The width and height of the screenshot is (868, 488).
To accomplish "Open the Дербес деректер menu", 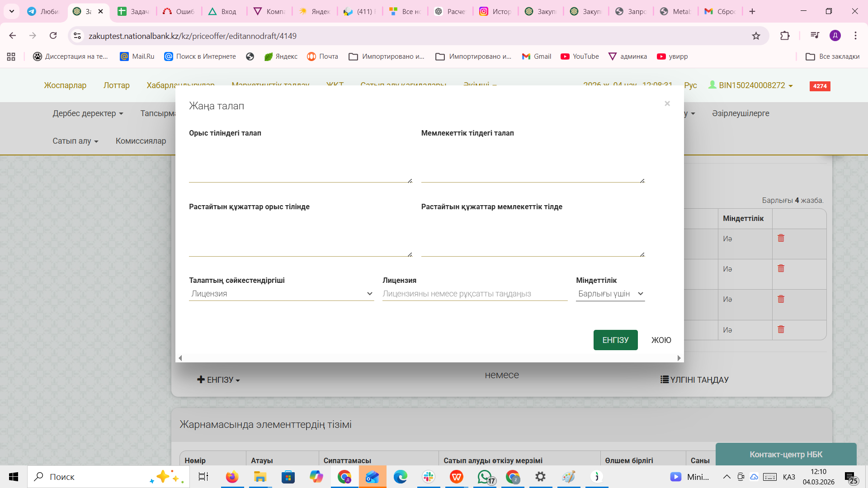I will click(x=88, y=113).
